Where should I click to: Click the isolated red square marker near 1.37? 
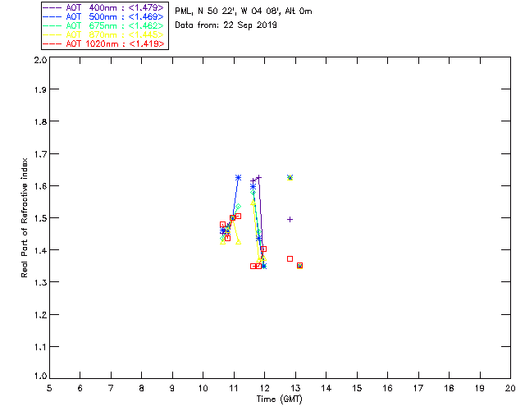290,259
